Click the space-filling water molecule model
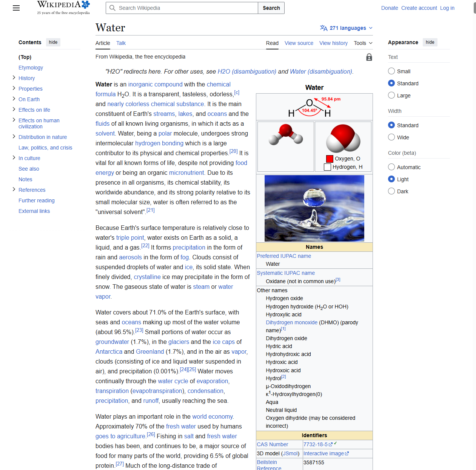476x470 pixels. [343, 138]
